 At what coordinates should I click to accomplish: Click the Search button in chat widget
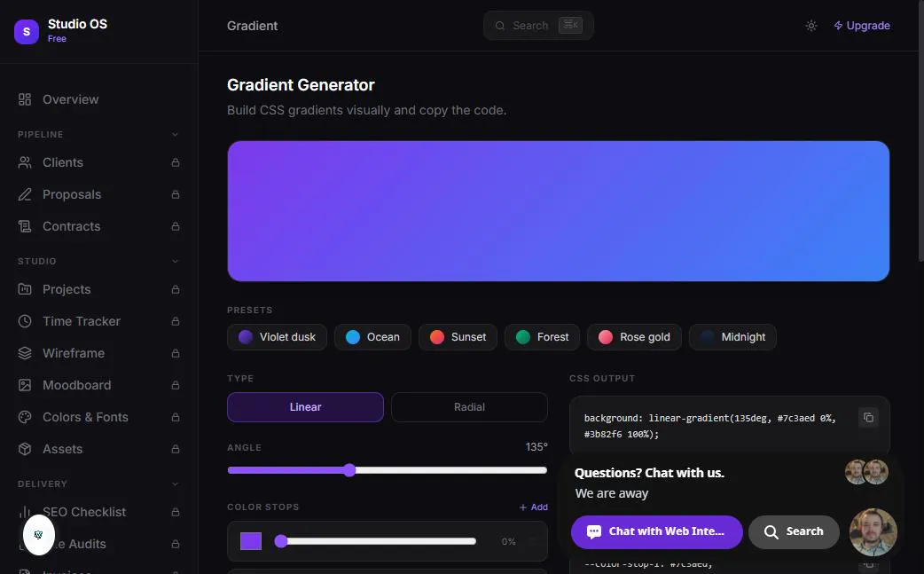click(x=794, y=531)
